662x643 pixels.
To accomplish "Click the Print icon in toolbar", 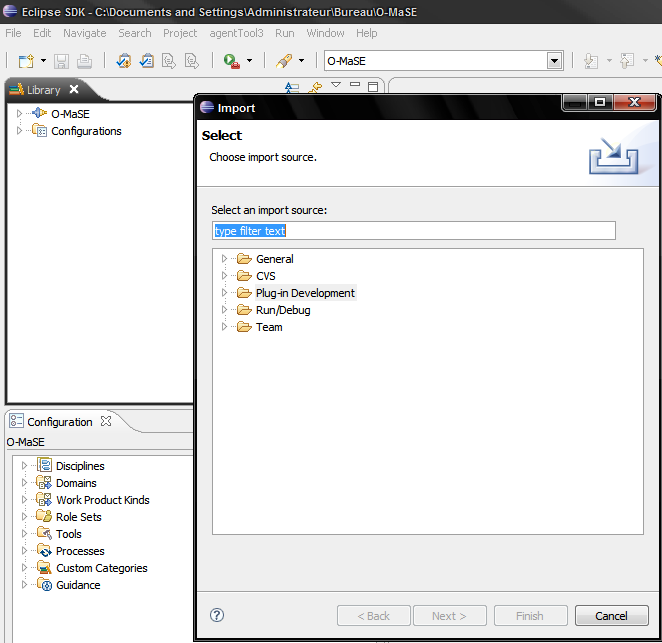I will coord(84,61).
